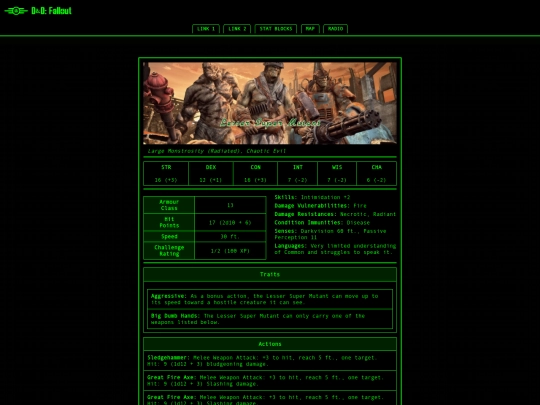This screenshot has height=405, width=540.
Task: Click the Speed label cell
Action: (169, 237)
